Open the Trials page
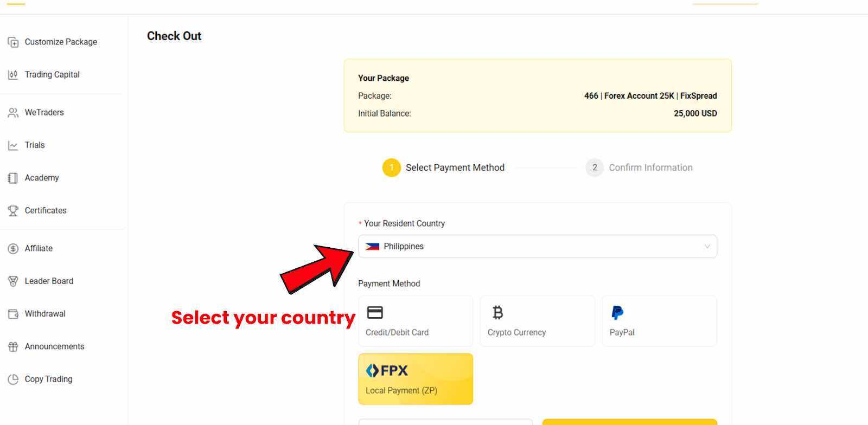 tap(35, 145)
